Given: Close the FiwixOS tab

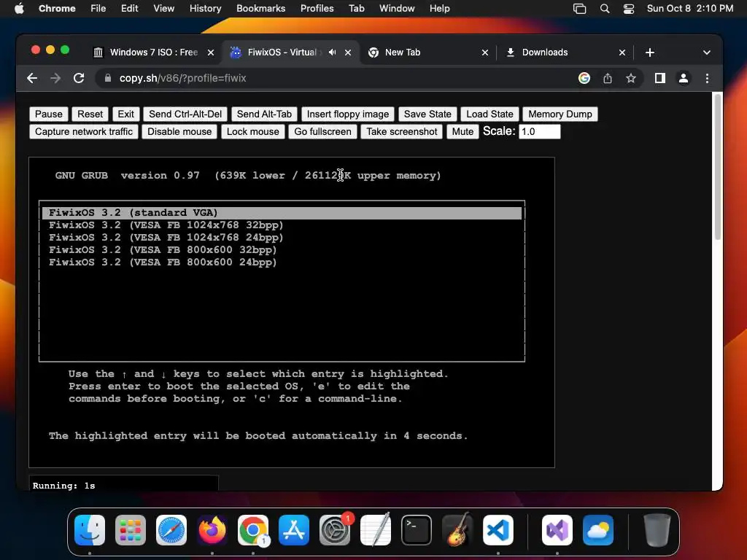Looking at the screenshot, I should pos(348,52).
